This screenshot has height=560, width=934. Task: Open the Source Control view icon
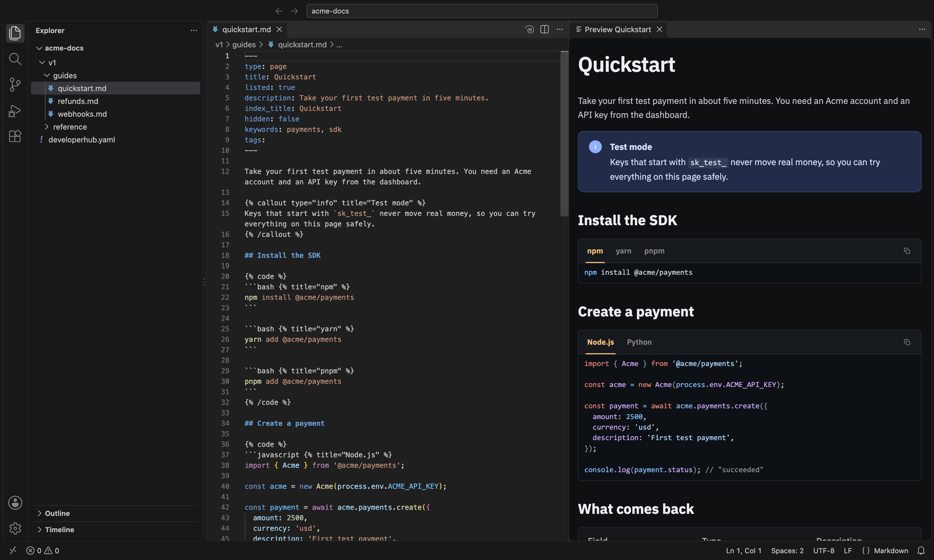coord(15,84)
